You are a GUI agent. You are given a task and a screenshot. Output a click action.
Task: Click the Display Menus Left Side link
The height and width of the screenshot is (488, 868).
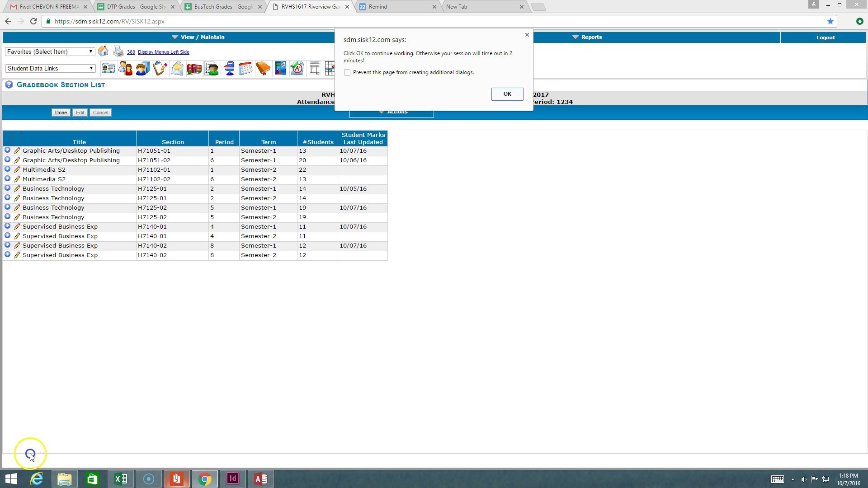[163, 52]
